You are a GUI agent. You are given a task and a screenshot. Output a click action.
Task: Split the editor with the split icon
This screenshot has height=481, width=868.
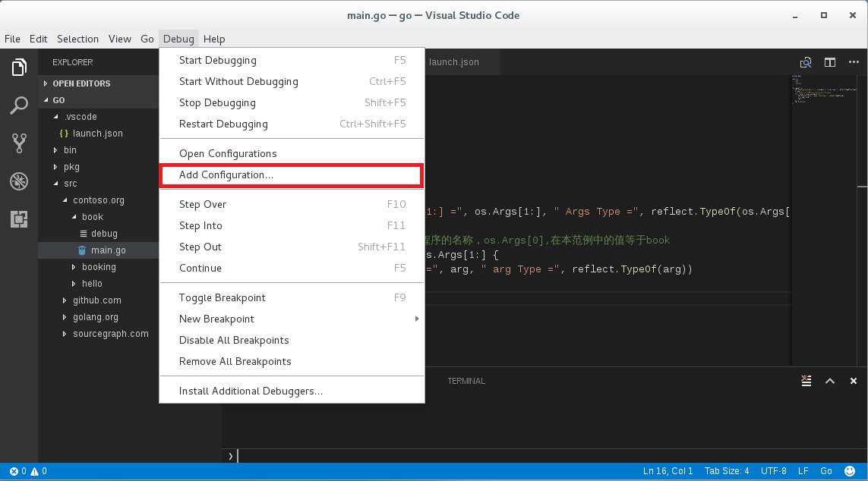(830, 62)
